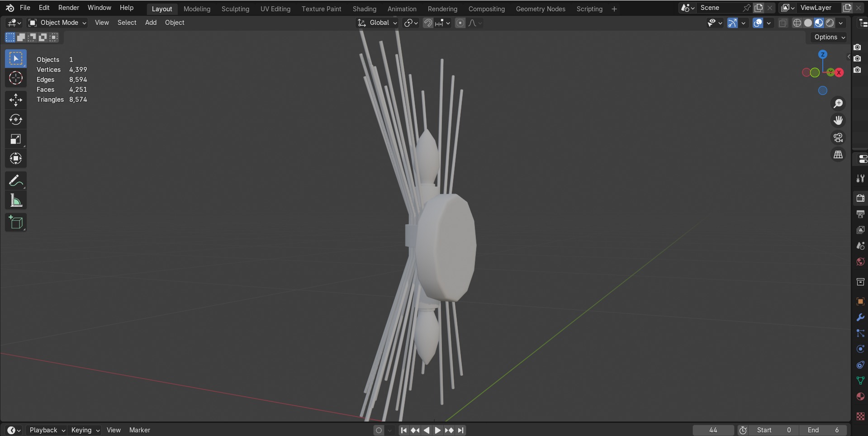
Task: Click the current frame field showing 44
Action: coord(713,430)
